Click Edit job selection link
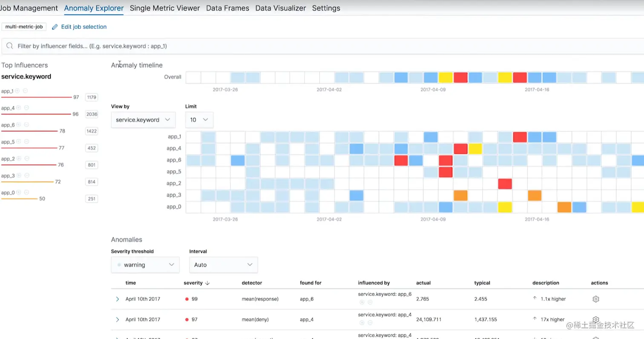 [x=84, y=27]
